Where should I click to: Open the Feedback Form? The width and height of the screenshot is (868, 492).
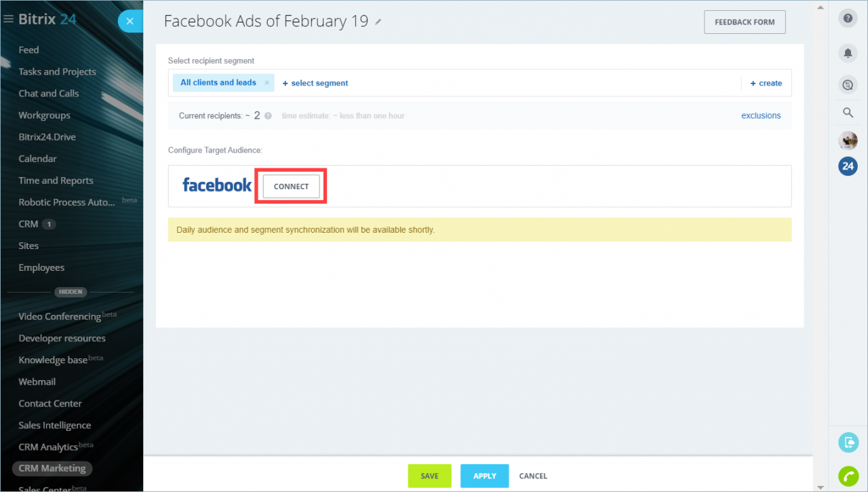click(745, 22)
